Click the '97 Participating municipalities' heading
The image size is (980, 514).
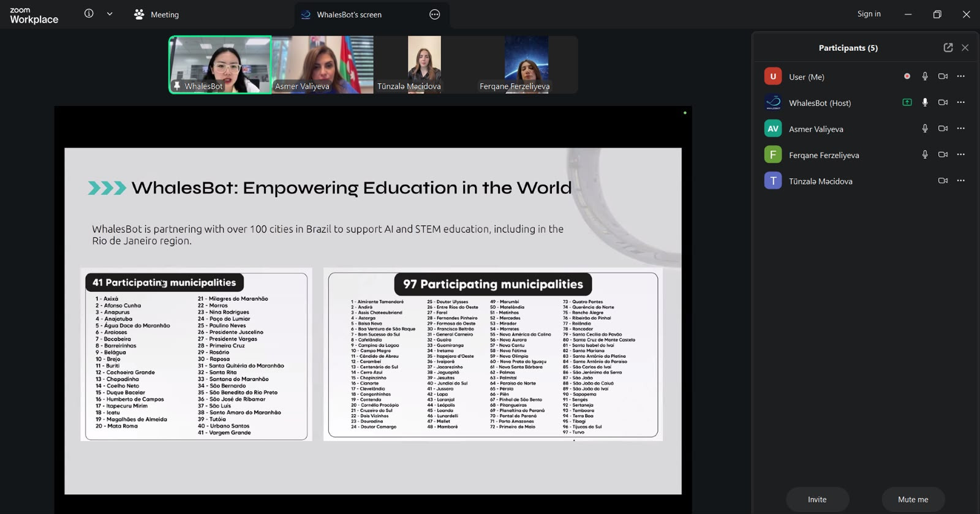(x=493, y=284)
